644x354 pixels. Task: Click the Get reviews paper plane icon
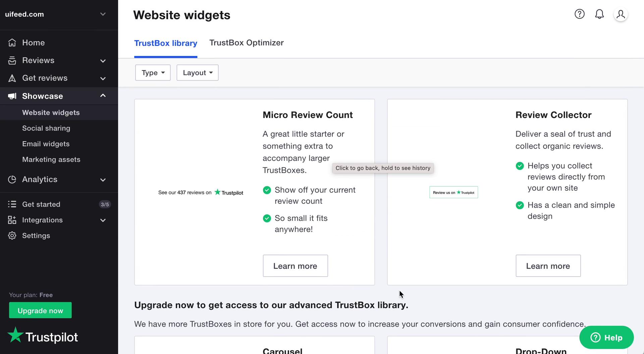click(x=12, y=78)
